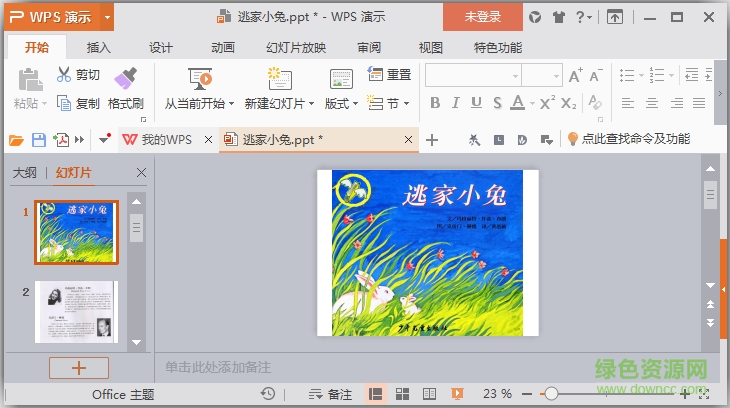
Task: Close the 逃家小兔.ppt tab
Action: click(408, 139)
